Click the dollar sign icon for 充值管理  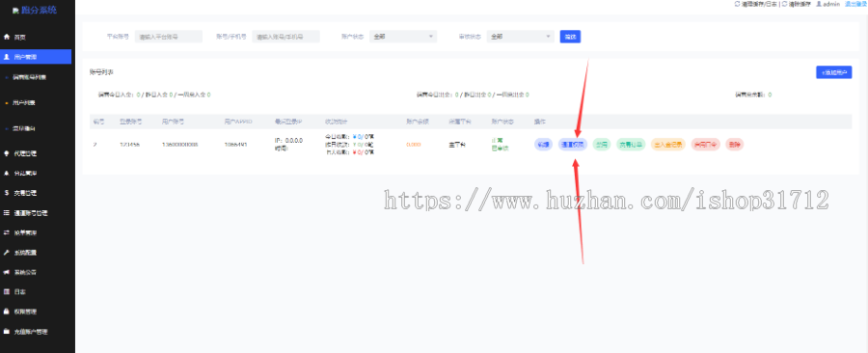(x=7, y=193)
